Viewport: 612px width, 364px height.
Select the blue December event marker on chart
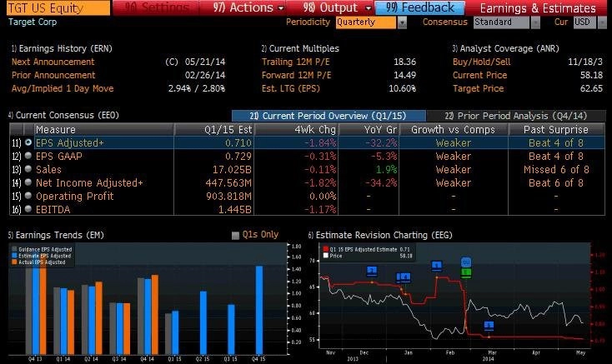tap(372, 271)
